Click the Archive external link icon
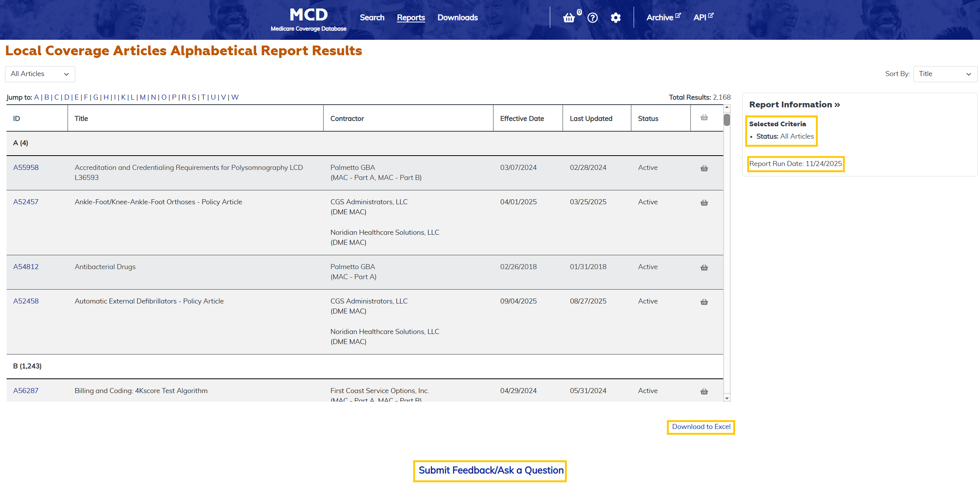 (678, 15)
